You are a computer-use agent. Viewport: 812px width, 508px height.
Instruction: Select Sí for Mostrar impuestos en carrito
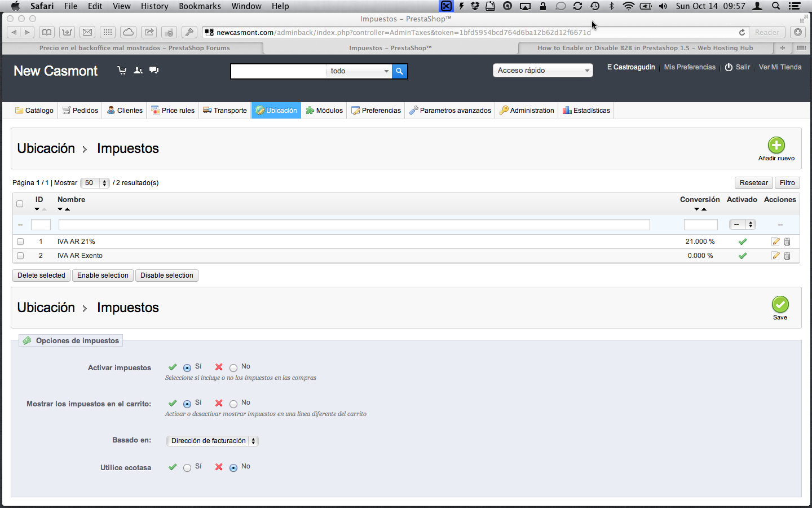pyautogui.click(x=187, y=404)
